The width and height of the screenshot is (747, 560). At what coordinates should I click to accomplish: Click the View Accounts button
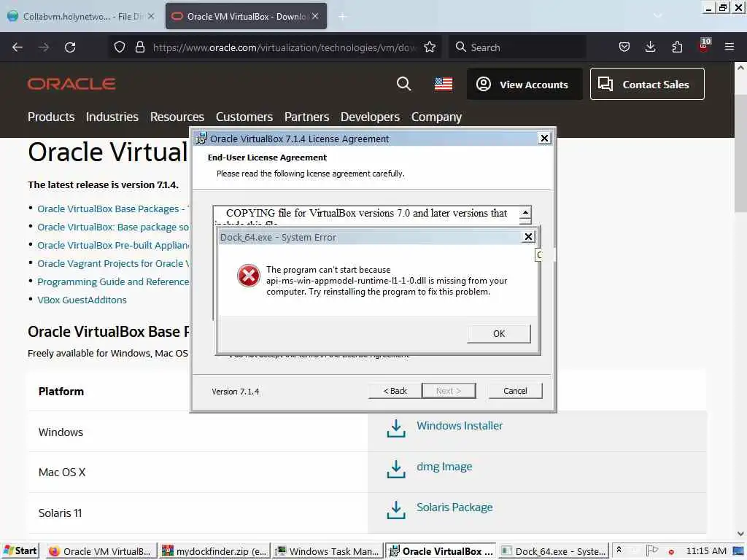click(525, 85)
